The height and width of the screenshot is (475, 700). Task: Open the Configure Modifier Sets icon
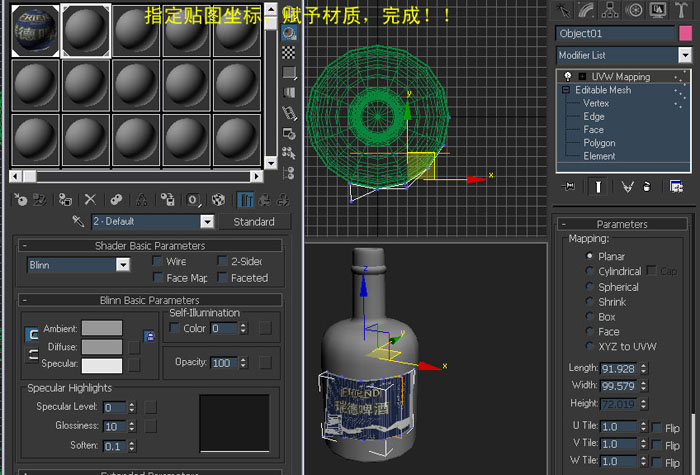pos(676,186)
